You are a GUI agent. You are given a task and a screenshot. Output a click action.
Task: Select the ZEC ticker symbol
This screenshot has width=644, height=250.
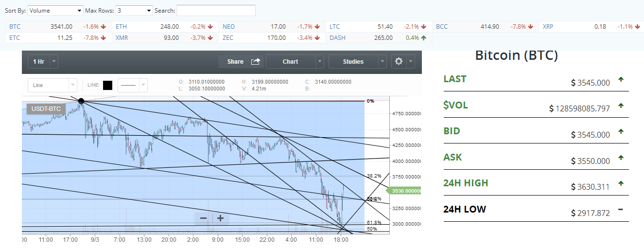228,37
